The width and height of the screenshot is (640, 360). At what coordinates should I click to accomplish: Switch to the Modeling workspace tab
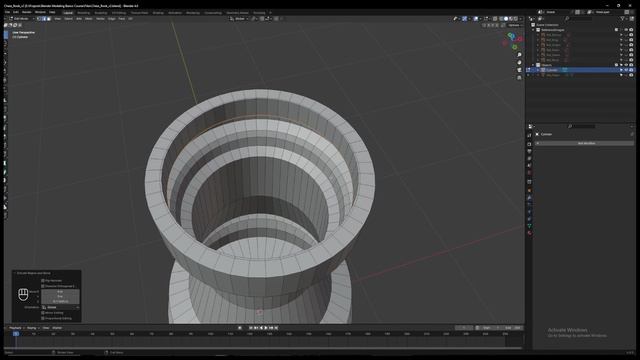tap(83, 13)
